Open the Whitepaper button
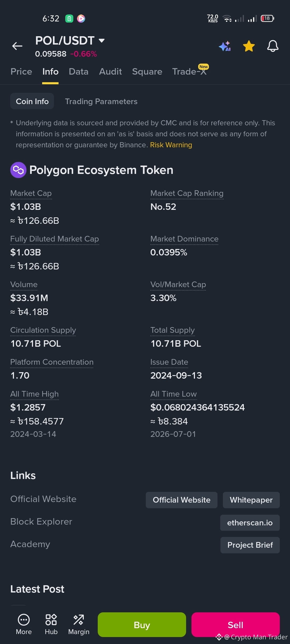Screen dimensions: 290x644 [x=251, y=500]
